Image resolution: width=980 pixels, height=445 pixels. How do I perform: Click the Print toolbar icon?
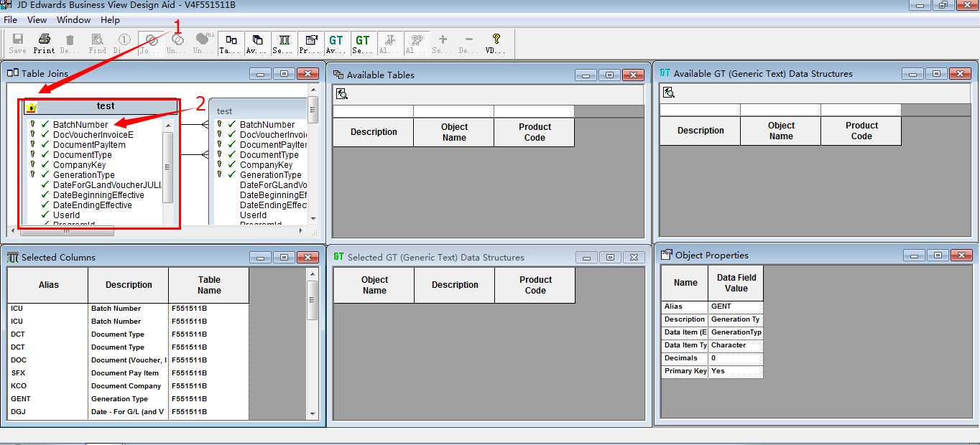[x=44, y=43]
